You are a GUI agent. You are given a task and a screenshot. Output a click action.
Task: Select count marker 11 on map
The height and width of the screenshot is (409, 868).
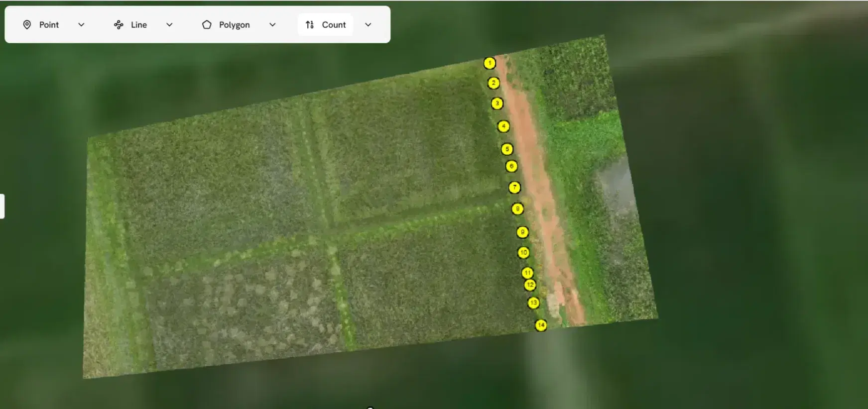pyautogui.click(x=527, y=273)
